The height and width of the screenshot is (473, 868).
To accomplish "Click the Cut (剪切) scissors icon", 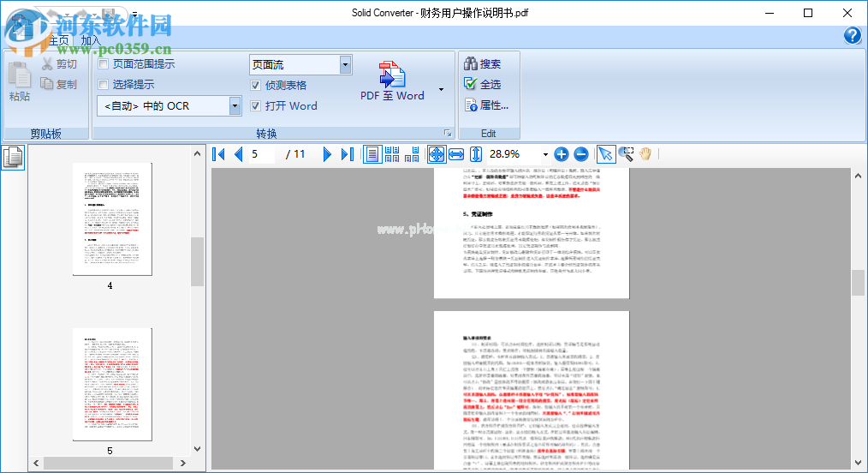I will click(x=47, y=64).
